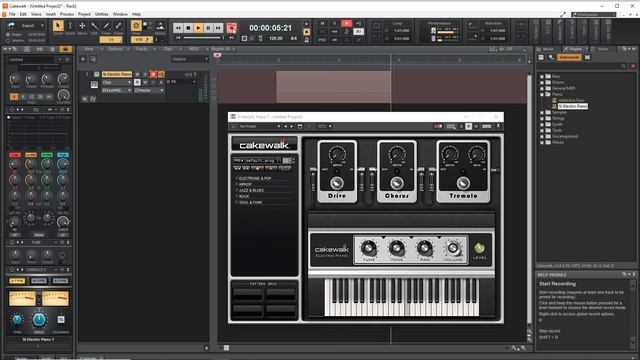The height and width of the screenshot is (360, 640).
Task: Click the browser view list icon
Action: [541, 58]
